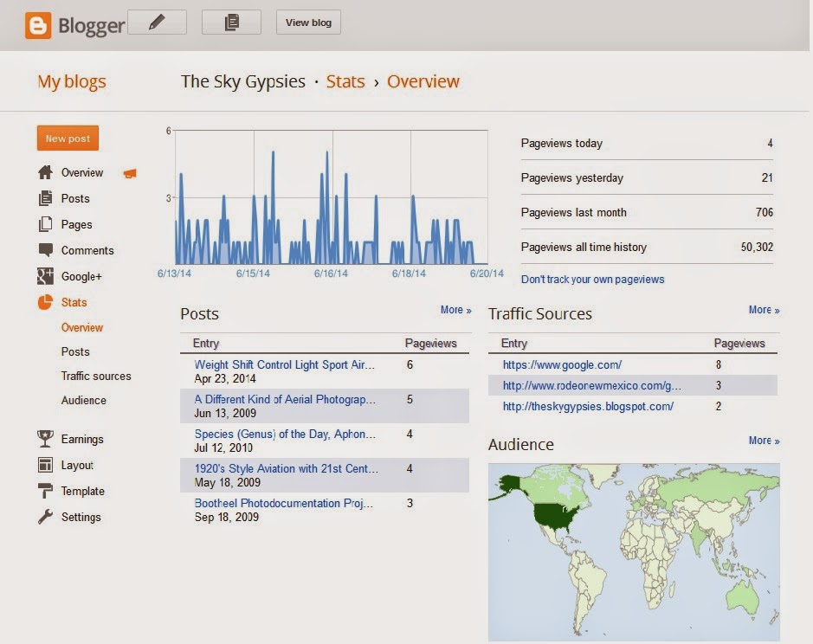Click the Pageviews today value 4
The height and width of the screenshot is (644, 813).
(770, 143)
